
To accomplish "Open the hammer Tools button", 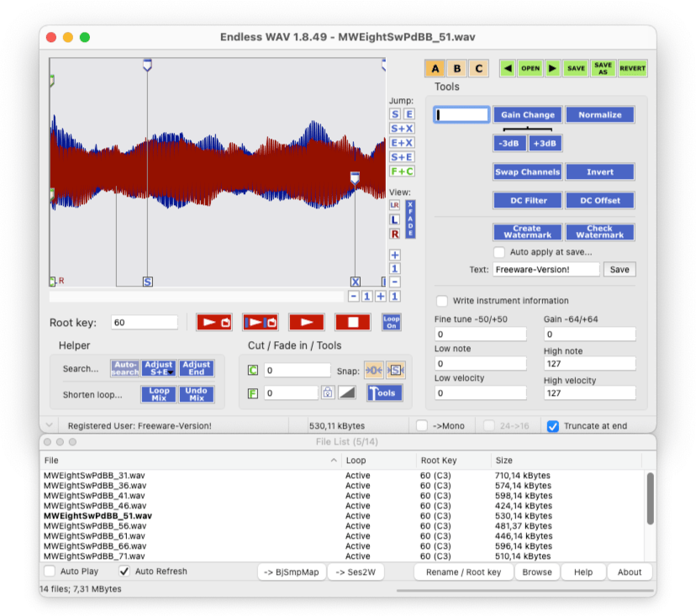I will (384, 392).
